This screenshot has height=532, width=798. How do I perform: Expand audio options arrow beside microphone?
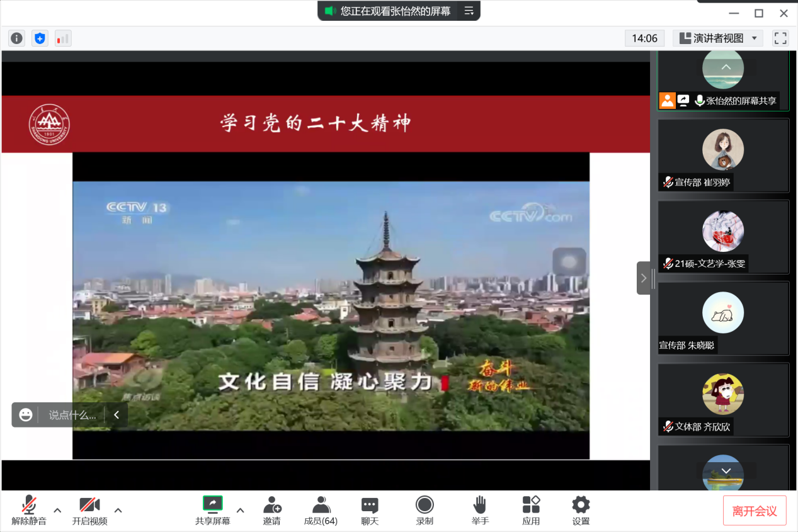tap(57, 510)
